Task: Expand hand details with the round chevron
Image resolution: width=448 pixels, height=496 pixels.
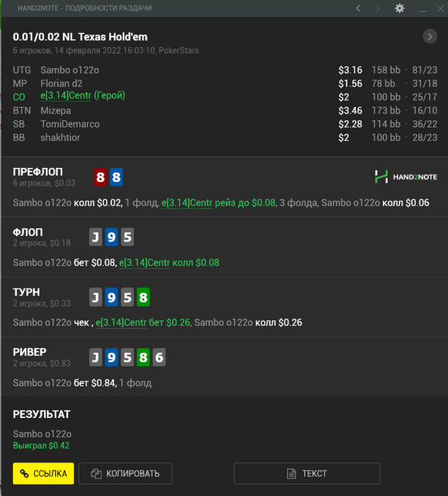Action: (430, 36)
